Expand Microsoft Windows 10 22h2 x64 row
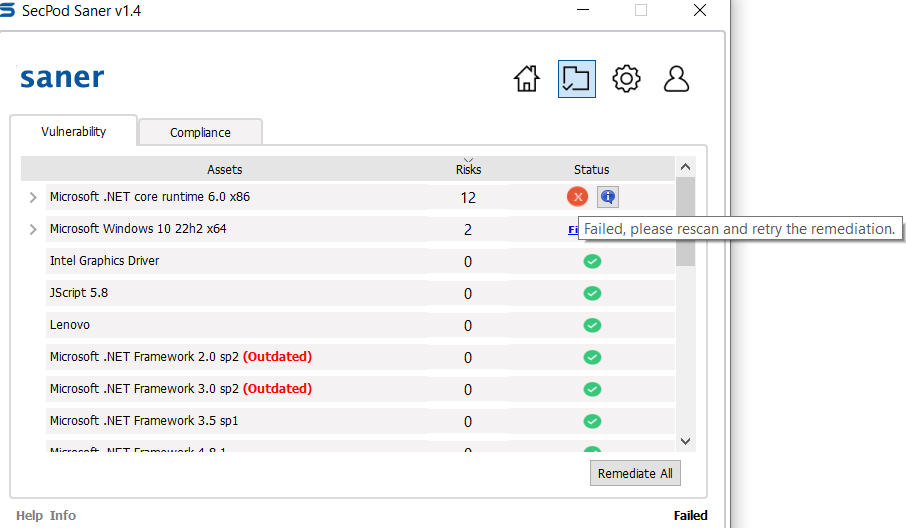This screenshot has height=528, width=906. click(x=33, y=229)
